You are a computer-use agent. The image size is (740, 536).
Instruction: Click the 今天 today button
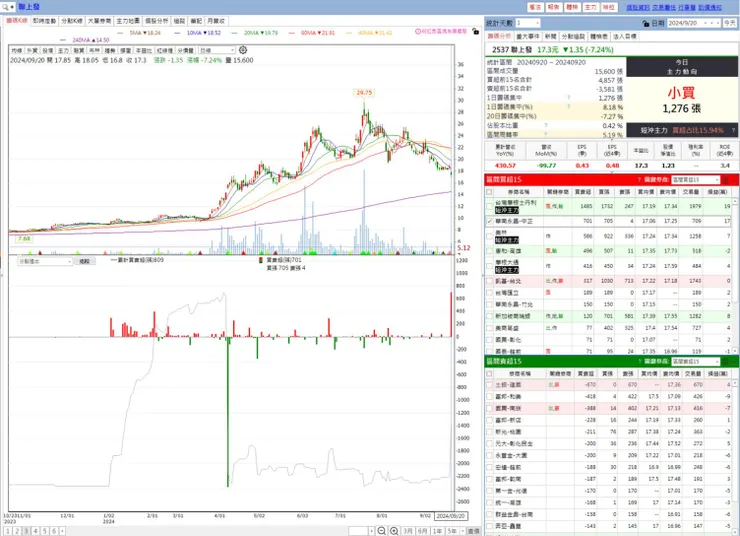[x=730, y=23]
